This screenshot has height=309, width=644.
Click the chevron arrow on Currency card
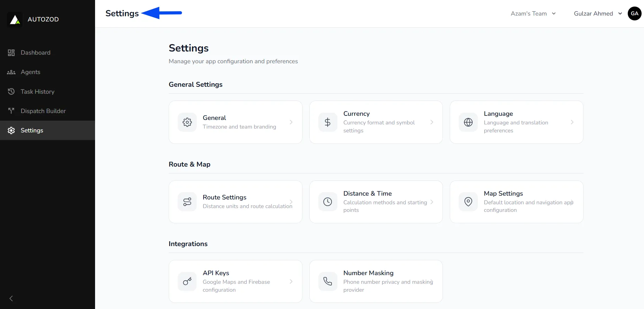432,122
